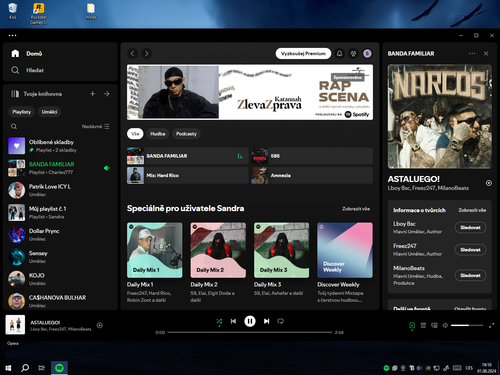Open more options in BANDA FAMILIAR panel
The height and width of the screenshot is (375, 500).
[x=472, y=54]
